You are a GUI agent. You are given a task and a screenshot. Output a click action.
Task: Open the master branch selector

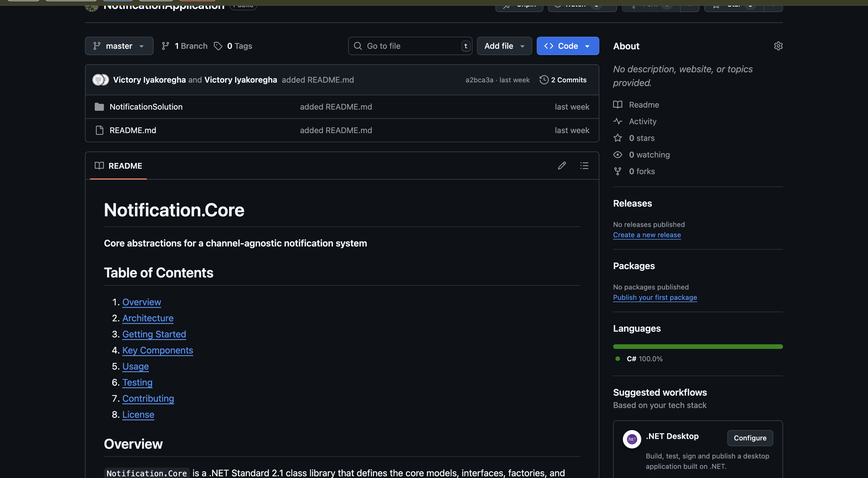tap(119, 46)
